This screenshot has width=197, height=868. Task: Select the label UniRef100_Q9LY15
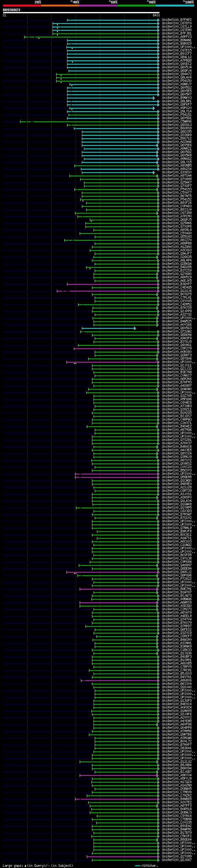pos(176,162)
